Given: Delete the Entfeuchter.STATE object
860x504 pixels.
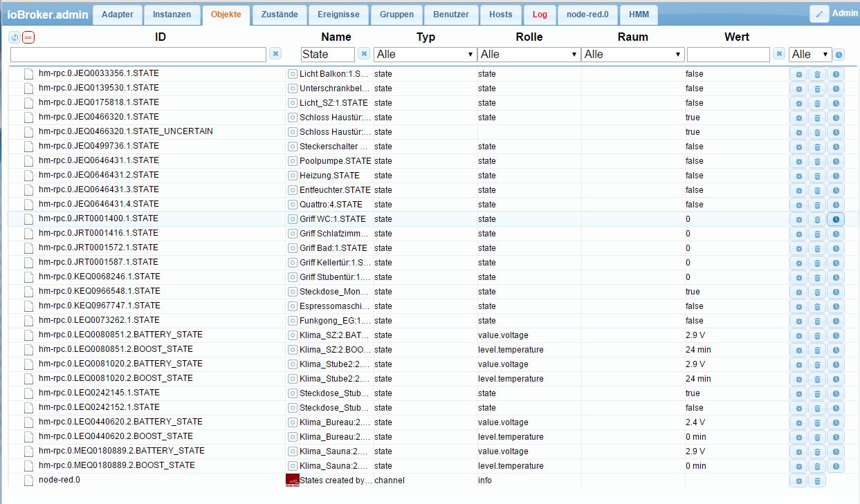Looking at the screenshot, I should point(817,190).
